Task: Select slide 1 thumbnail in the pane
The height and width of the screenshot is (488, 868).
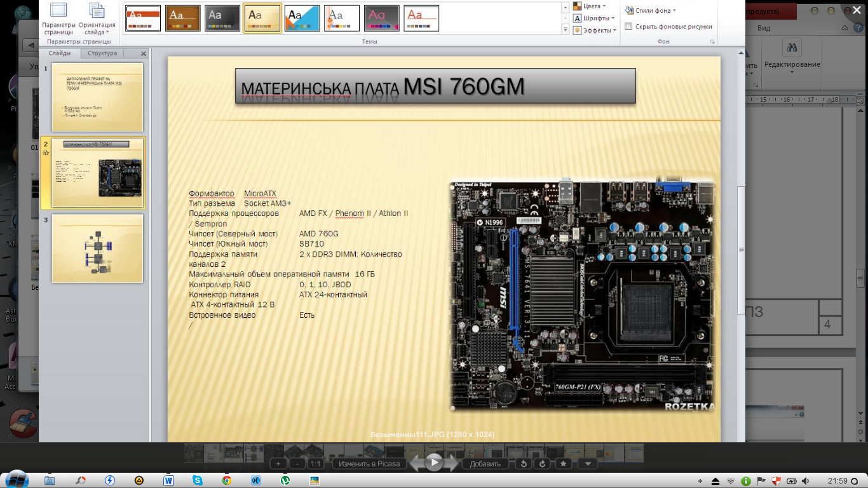Action: [97, 97]
